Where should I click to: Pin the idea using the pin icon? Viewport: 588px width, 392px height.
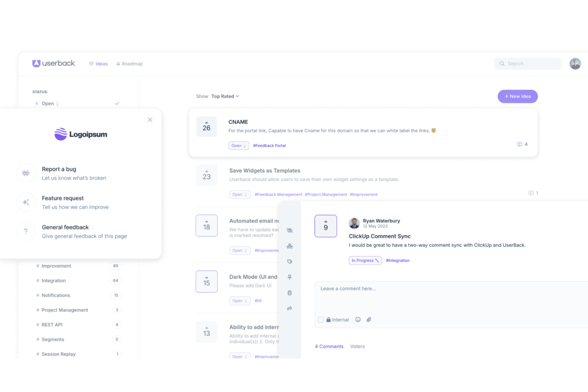point(290,277)
